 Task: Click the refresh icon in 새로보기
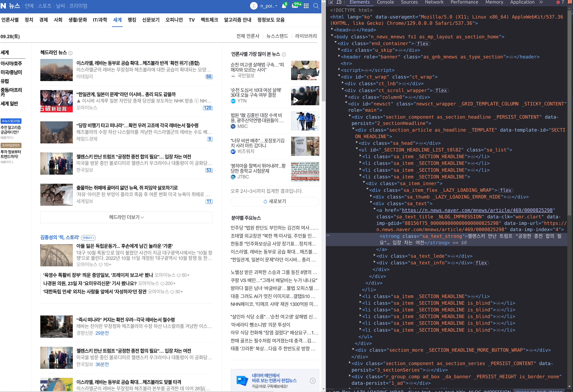tap(265, 202)
